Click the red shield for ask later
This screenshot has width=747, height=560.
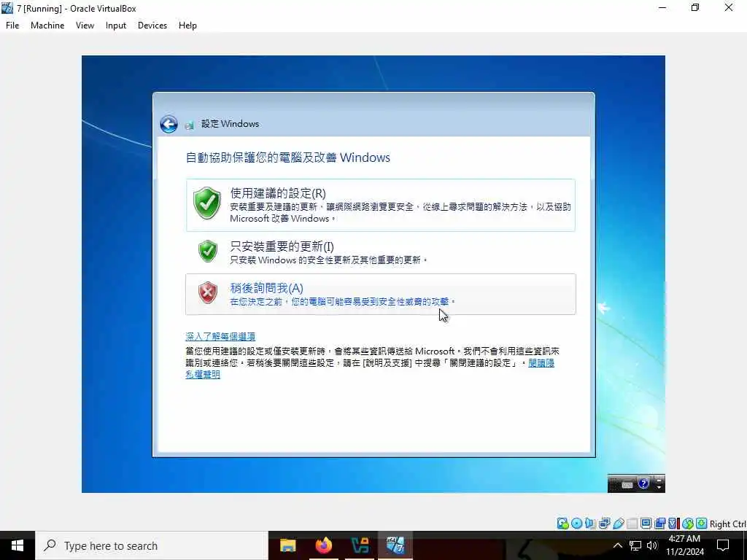pyautogui.click(x=208, y=292)
